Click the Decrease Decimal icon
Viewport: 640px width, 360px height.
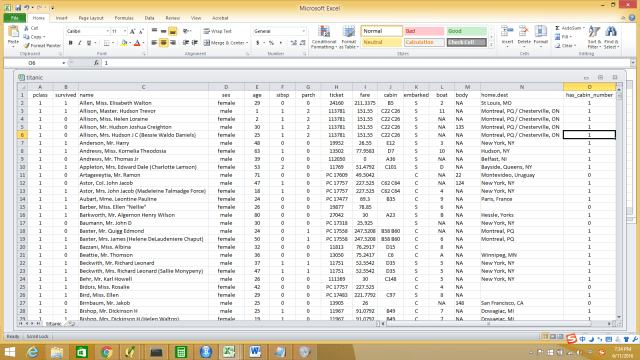point(302,42)
